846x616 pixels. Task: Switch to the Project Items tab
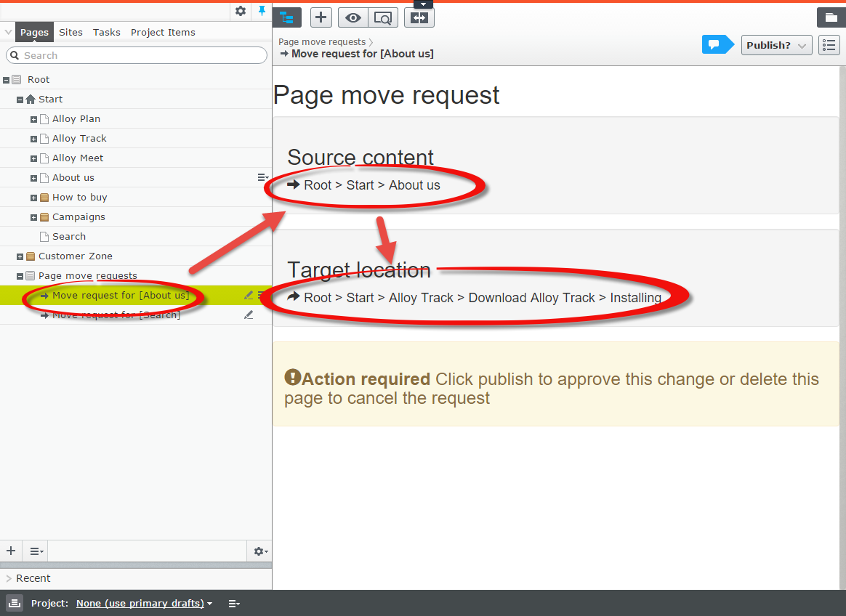(x=163, y=32)
